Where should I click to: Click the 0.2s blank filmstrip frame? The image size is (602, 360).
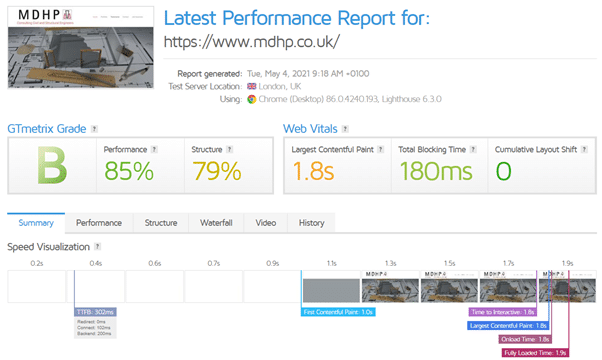click(x=36, y=286)
